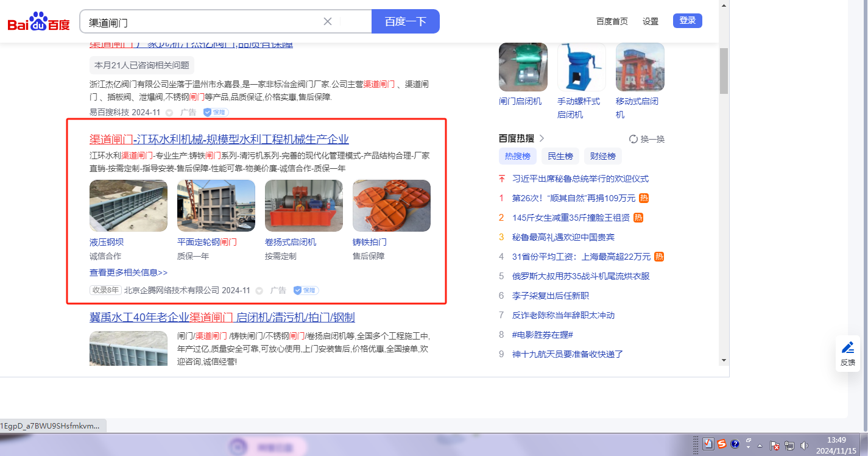The height and width of the screenshot is (456, 868).
Task: Clear the search box with the X icon
Action: point(327,21)
